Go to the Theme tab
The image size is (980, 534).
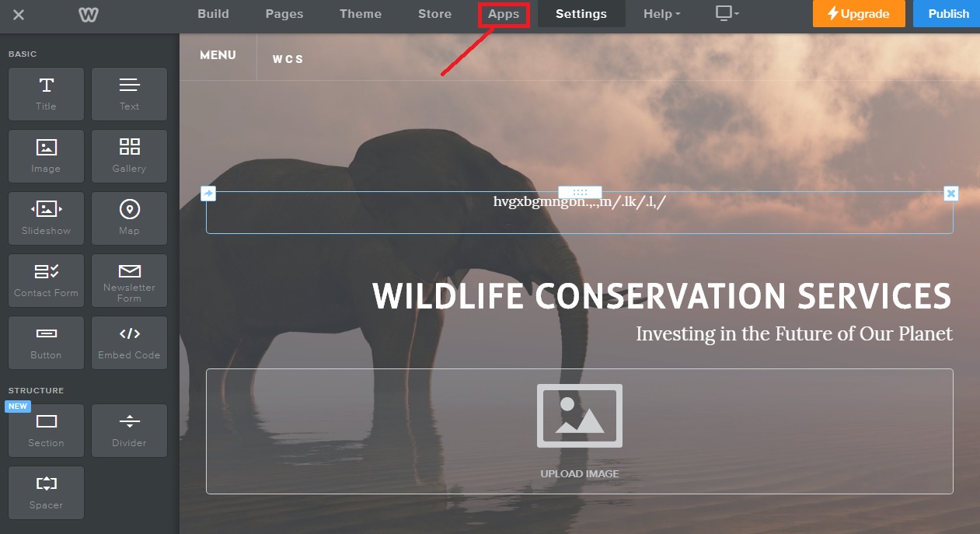(x=361, y=14)
